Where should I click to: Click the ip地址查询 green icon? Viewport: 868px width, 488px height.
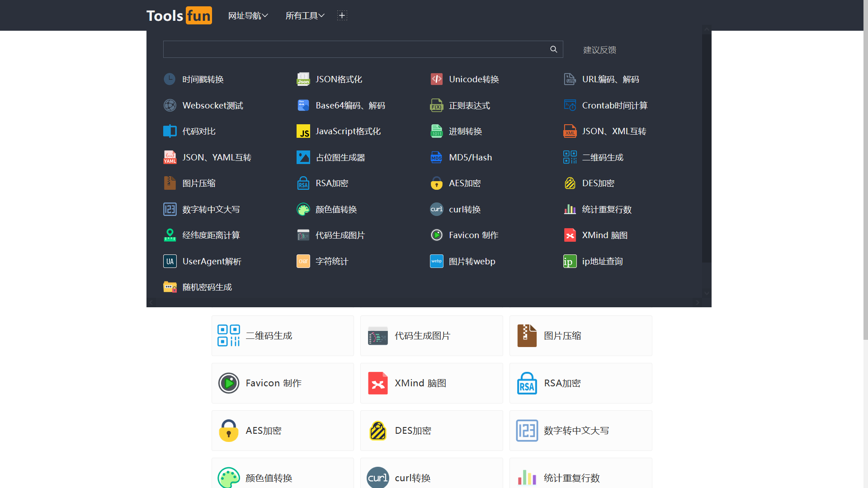pyautogui.click(x=570, y=261)
